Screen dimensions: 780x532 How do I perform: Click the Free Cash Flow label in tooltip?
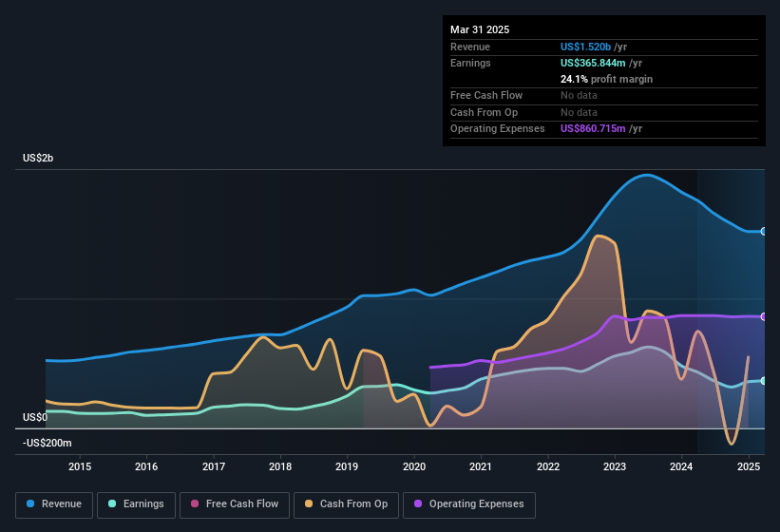pos(486,95)
